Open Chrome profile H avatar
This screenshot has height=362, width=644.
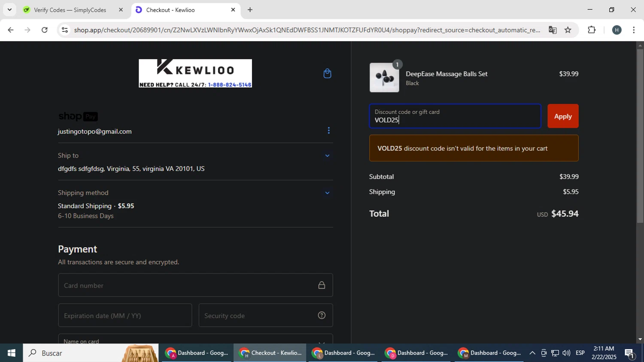pos(617,30)
